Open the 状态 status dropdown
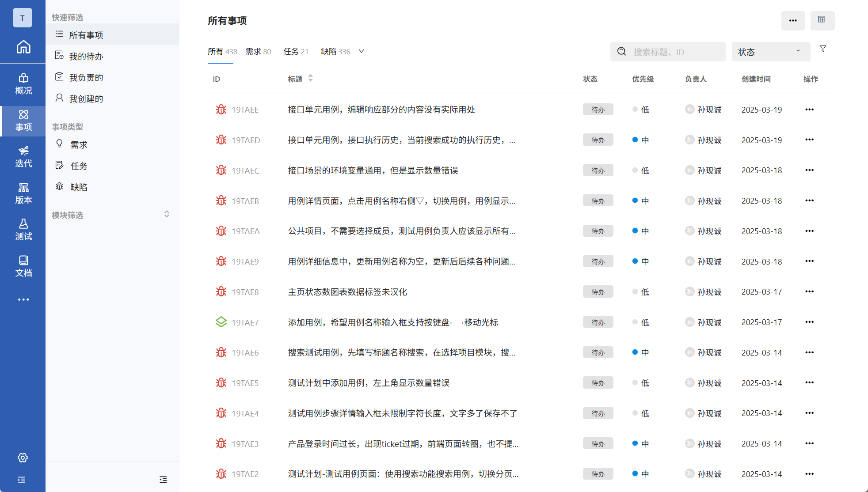The image size is (868, 492). click(770, 52)
